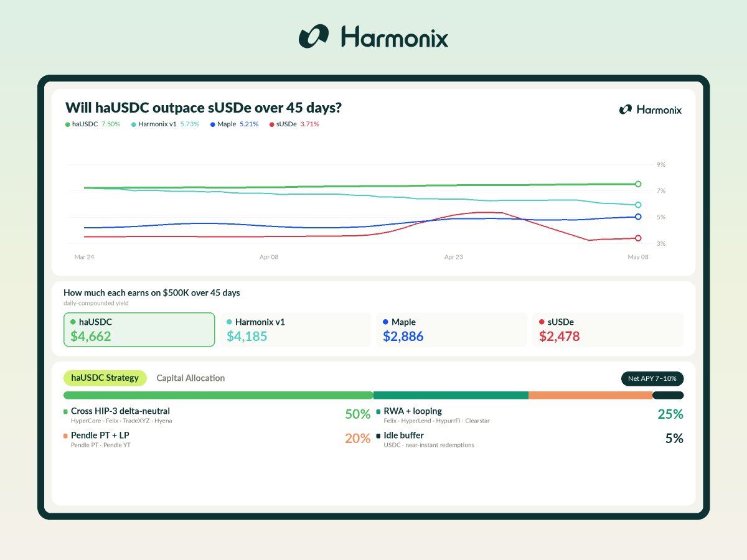Viewport: 747px width, 560px height.
Task: Click the 5% y-axis label
Action: click(x=661, y=217)
